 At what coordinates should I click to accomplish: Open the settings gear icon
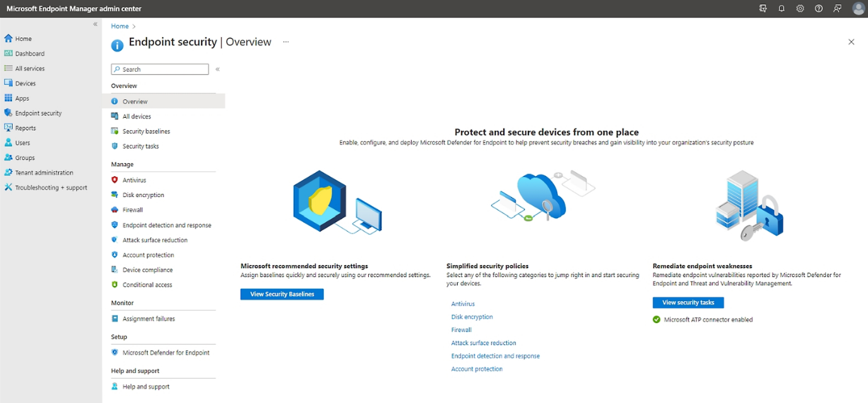coord(800,9)
